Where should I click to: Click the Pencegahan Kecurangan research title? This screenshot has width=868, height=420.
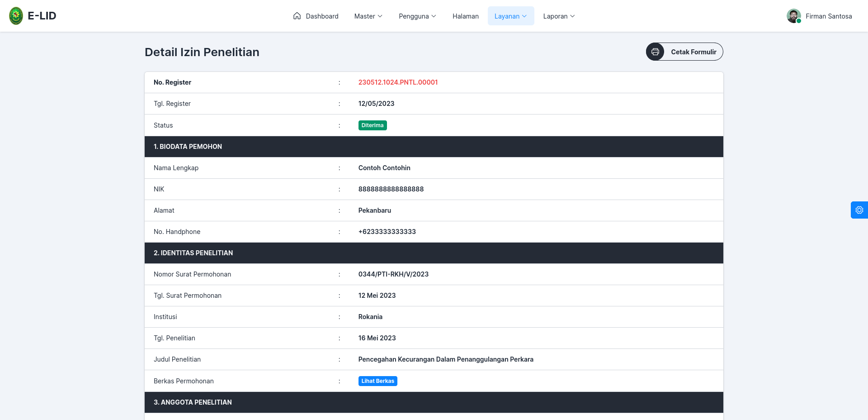click(x=446, y=359)
